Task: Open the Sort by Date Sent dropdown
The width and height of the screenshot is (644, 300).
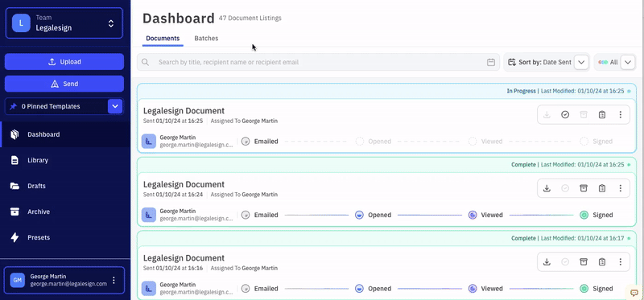Action: coord(581,63)
